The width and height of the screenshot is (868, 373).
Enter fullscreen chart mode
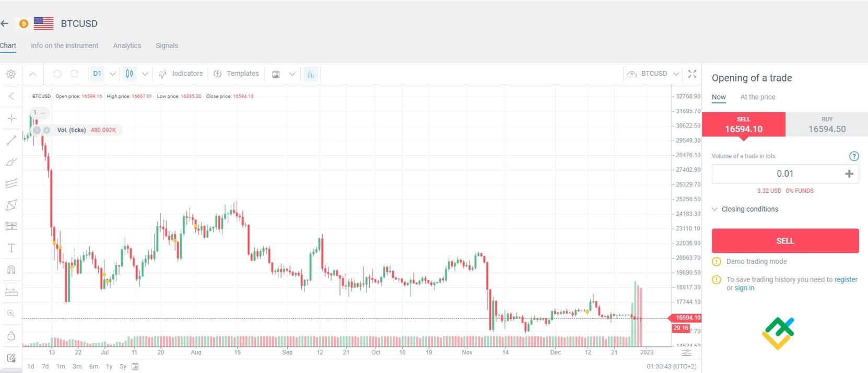pos(692,74)
